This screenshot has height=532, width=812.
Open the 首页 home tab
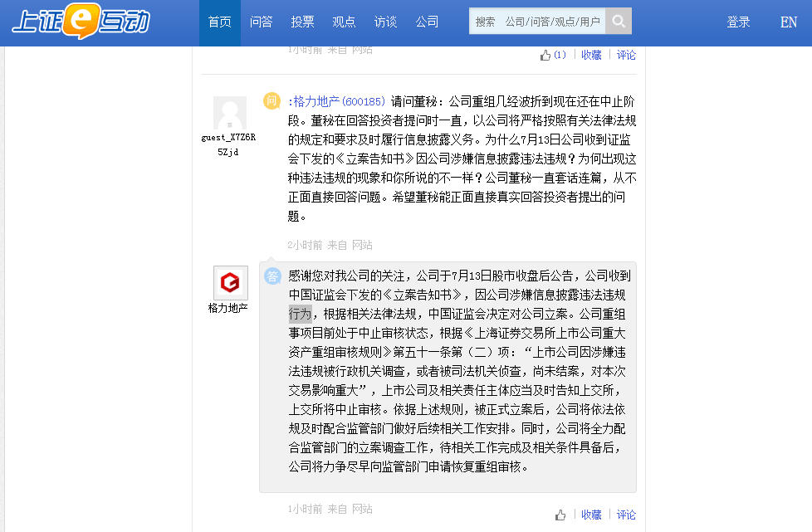point(219,22)
